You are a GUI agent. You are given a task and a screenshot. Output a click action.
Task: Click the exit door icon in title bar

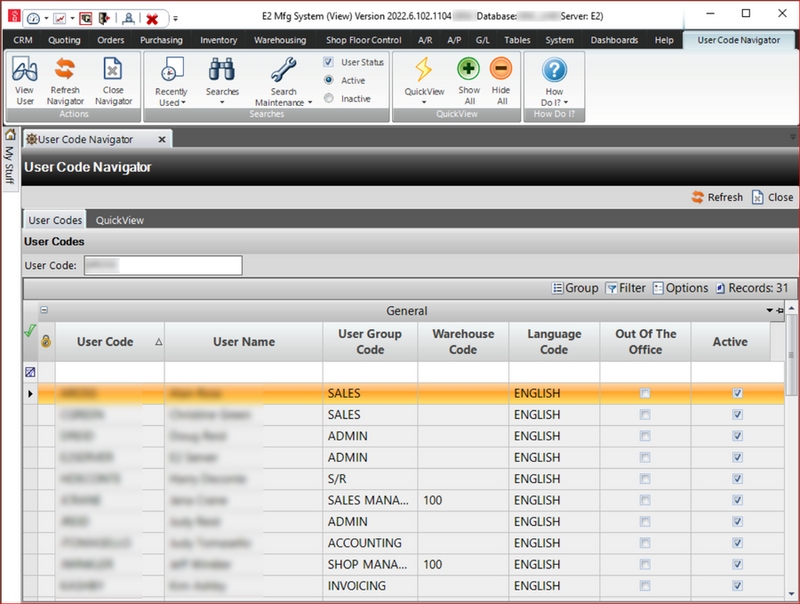[x=104, y=19]
